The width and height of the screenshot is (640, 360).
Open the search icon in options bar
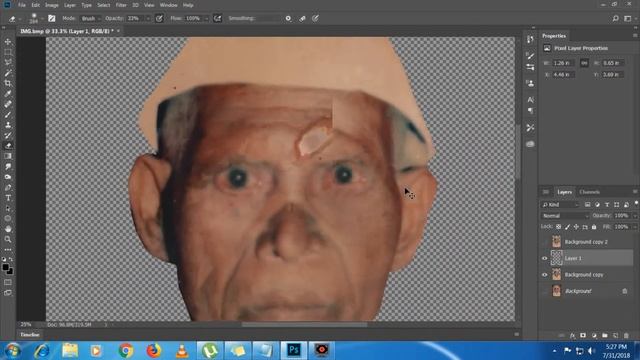(x=615, y=18)
